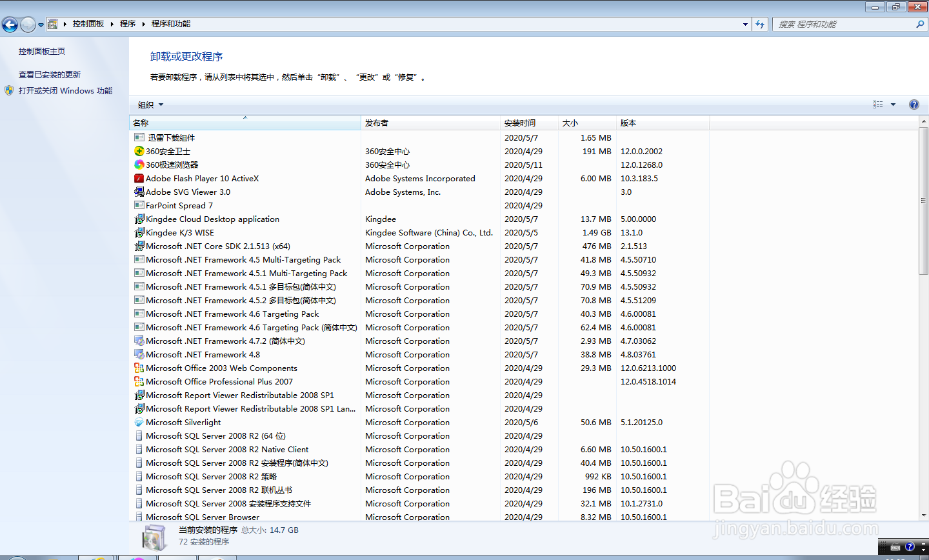
Task: Select Microsoft .NET Core SDK 2.1.513 icon
Action: coord(139,246)
